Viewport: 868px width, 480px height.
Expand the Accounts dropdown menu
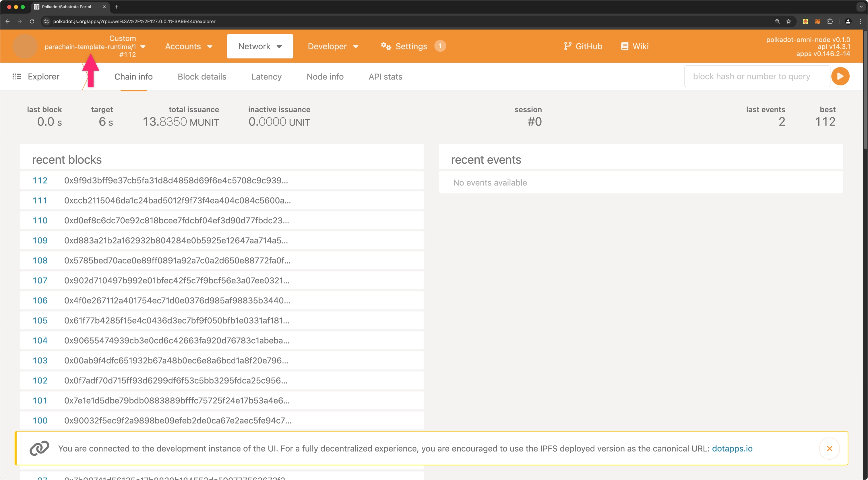coord(188,46)
